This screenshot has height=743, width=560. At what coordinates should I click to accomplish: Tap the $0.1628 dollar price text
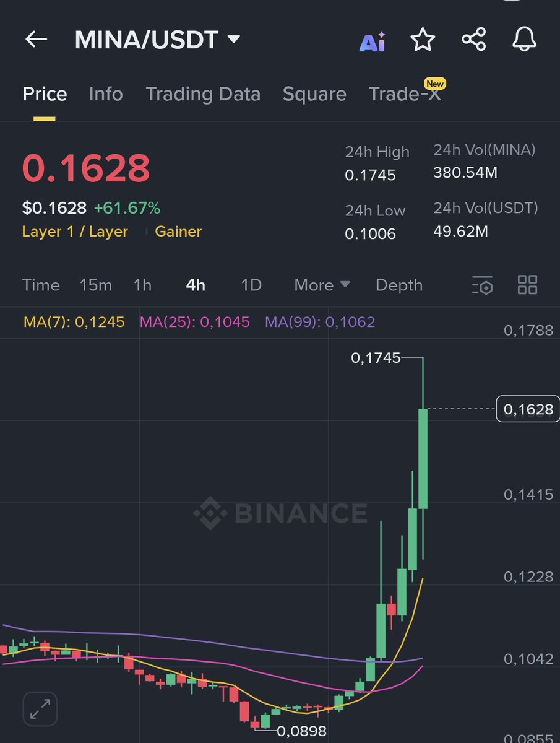54,207
